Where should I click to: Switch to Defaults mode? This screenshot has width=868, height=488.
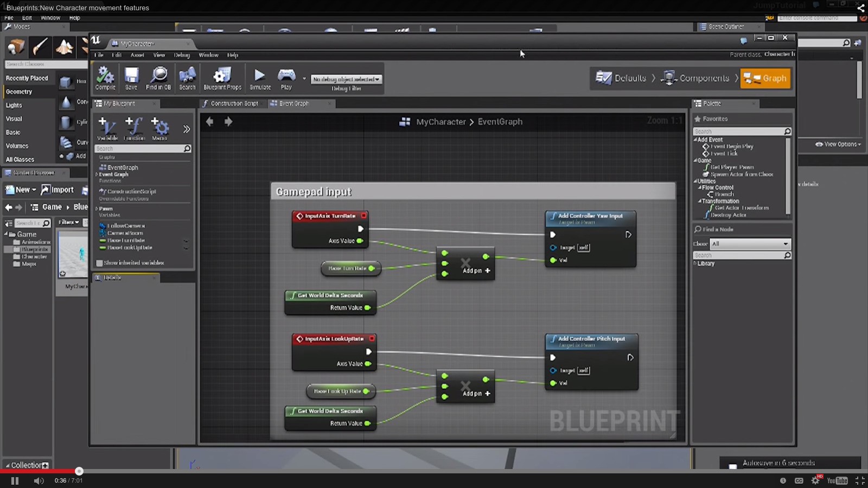621,78
